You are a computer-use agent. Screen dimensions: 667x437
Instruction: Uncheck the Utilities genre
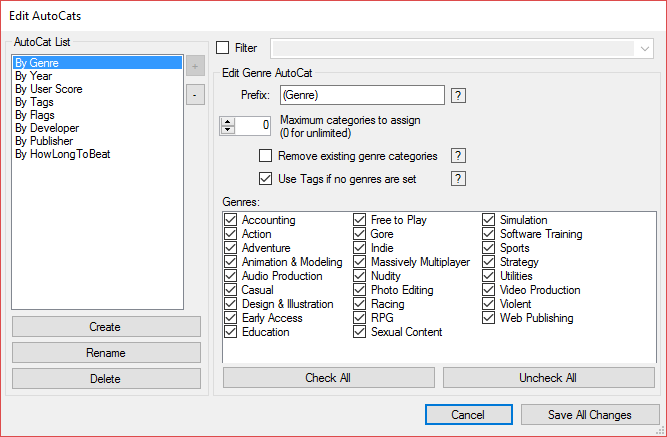pyautogui.click(x=488, y=276)
